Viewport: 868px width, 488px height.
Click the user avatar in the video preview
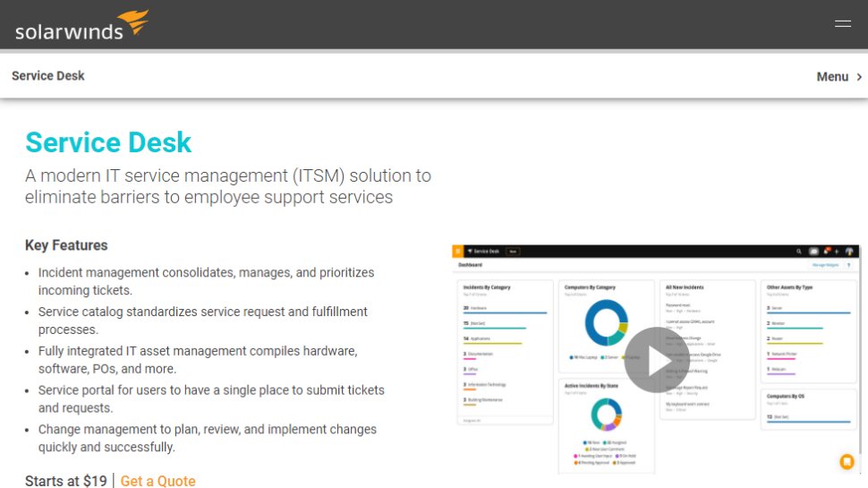click(849, 252)
